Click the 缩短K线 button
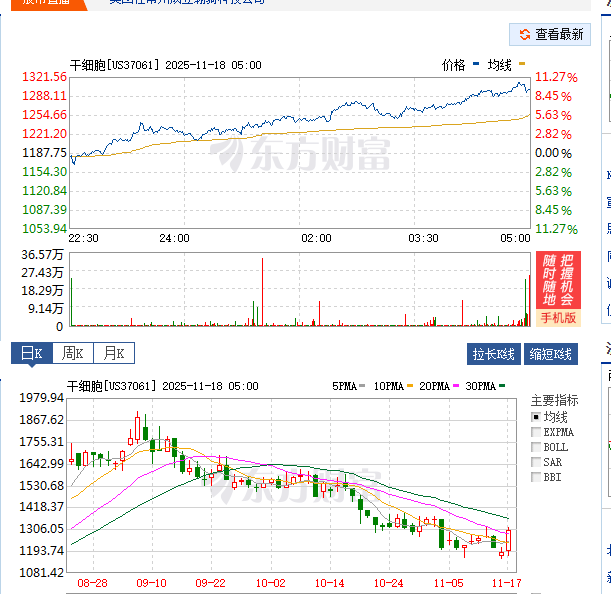The image size is (611, 594). pos(551,354)
